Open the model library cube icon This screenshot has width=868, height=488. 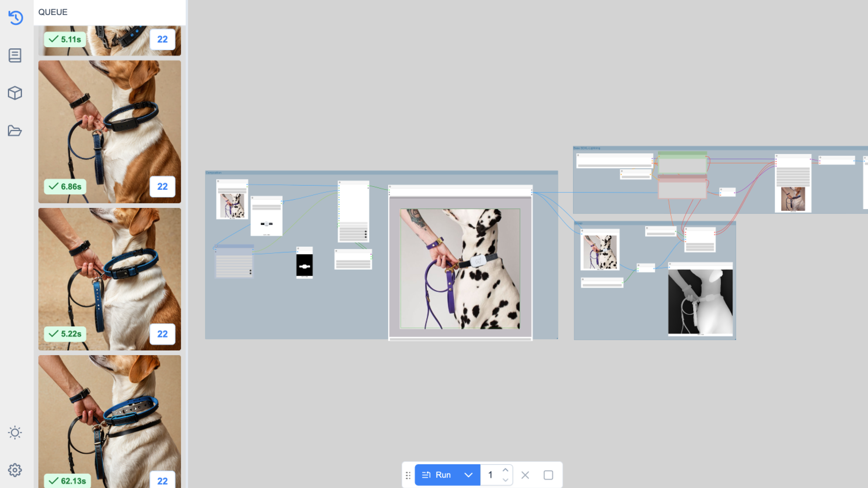[15, 93]
